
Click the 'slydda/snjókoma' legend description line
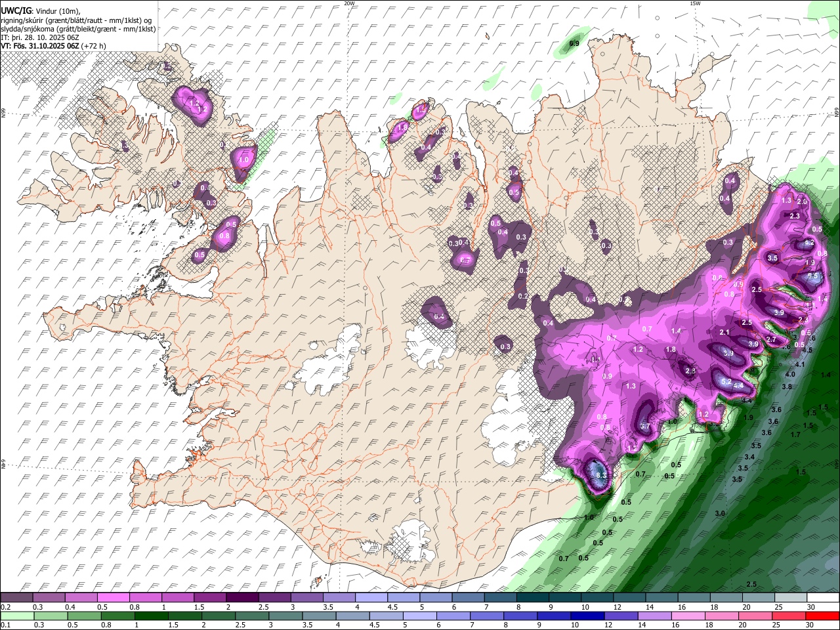click(x=78, y=29)
